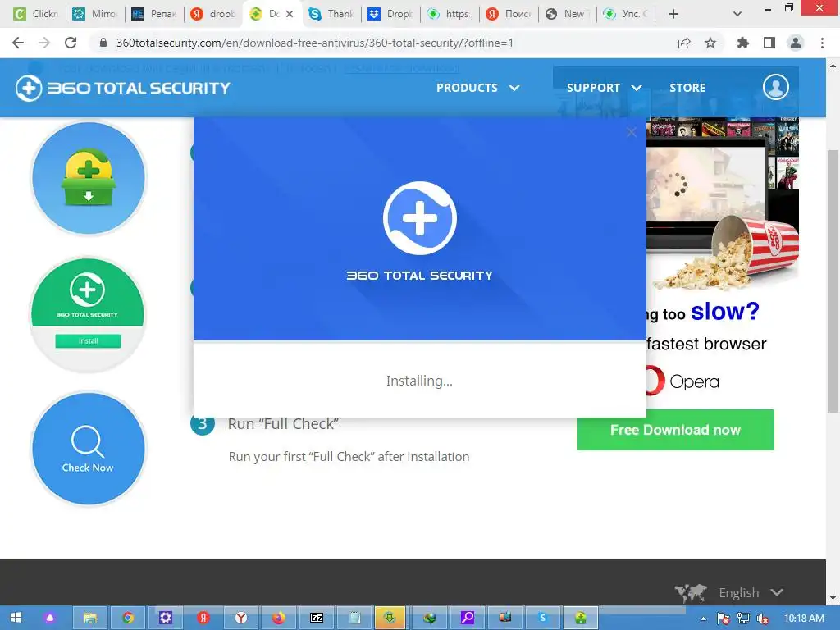The height and width of the screenshot is (630, 840).
Task: Open File Explorer from the taskbar
Action: point(90,619)
